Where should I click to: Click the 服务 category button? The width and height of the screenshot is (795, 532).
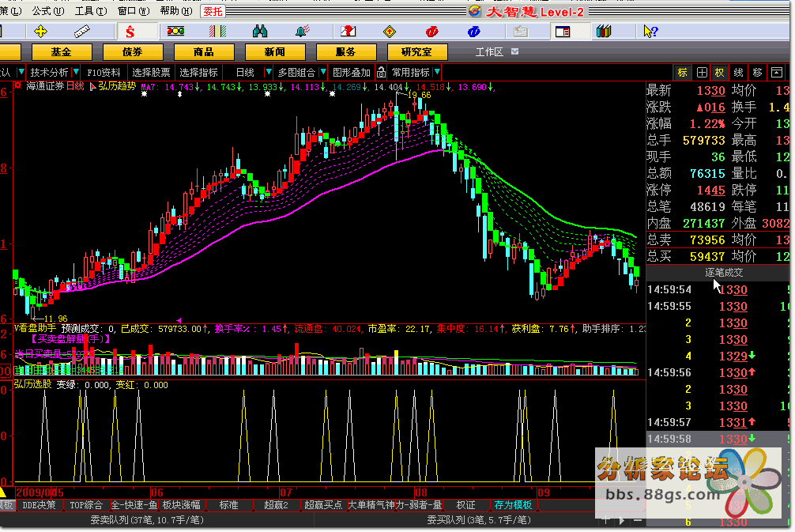(x=346, y=51)
